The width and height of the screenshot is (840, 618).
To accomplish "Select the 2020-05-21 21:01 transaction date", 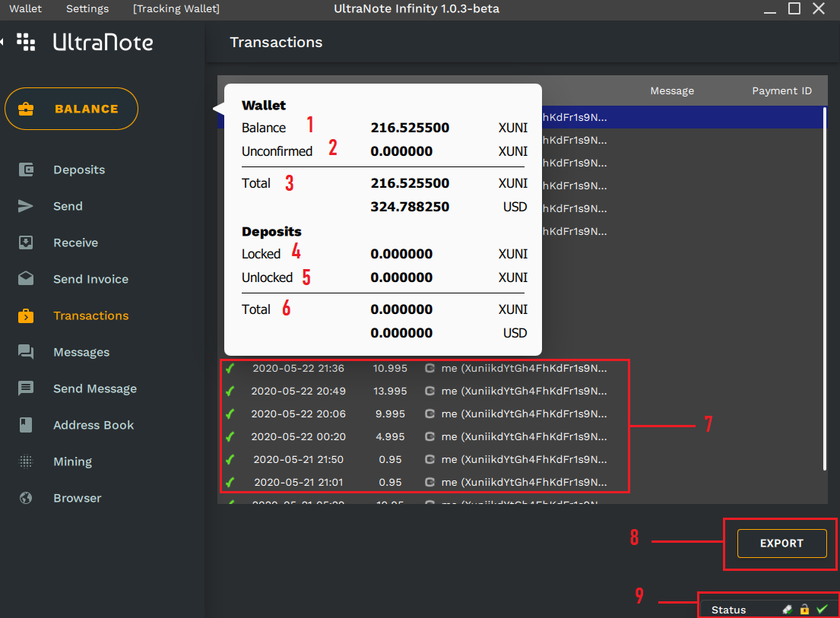I will 299,482.
